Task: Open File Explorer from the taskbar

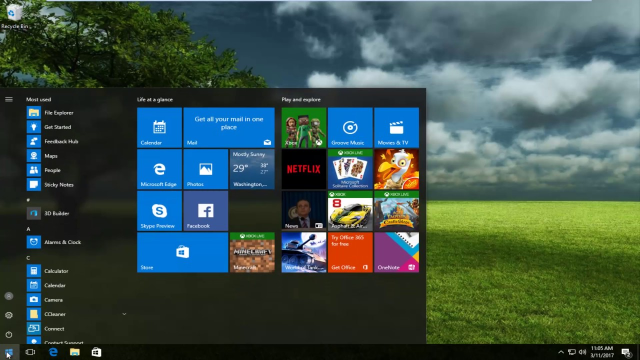Action: [75, 352]
